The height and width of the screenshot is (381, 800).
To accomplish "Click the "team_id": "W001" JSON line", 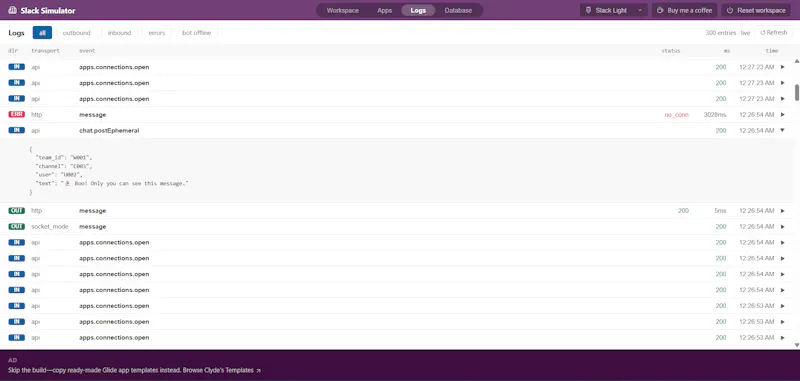I will pyautogui.click(x=63, y=158).
